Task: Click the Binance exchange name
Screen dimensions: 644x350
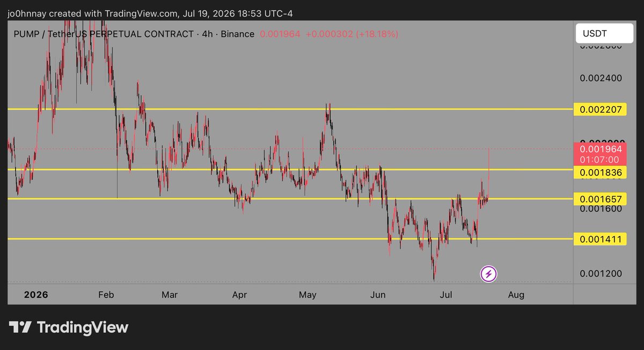Action: point(237,34)
